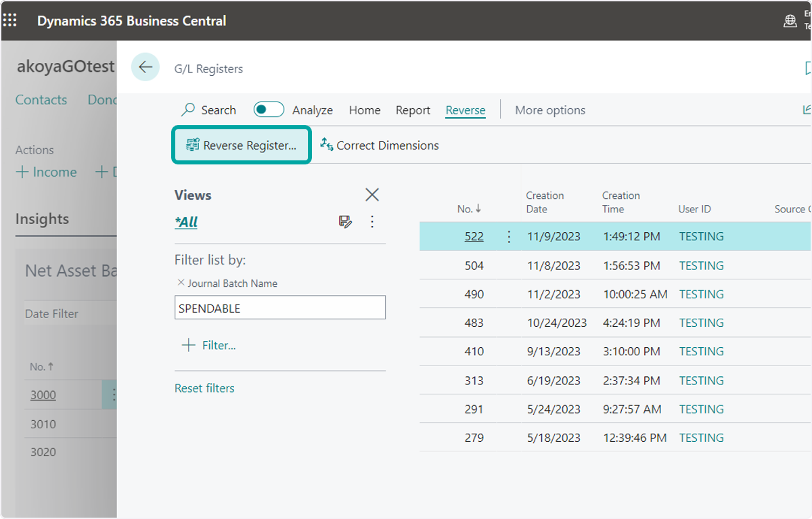Select the Reverse menu tab
Image resolution: width=812 pixels, height=519 pixels.
466,110
